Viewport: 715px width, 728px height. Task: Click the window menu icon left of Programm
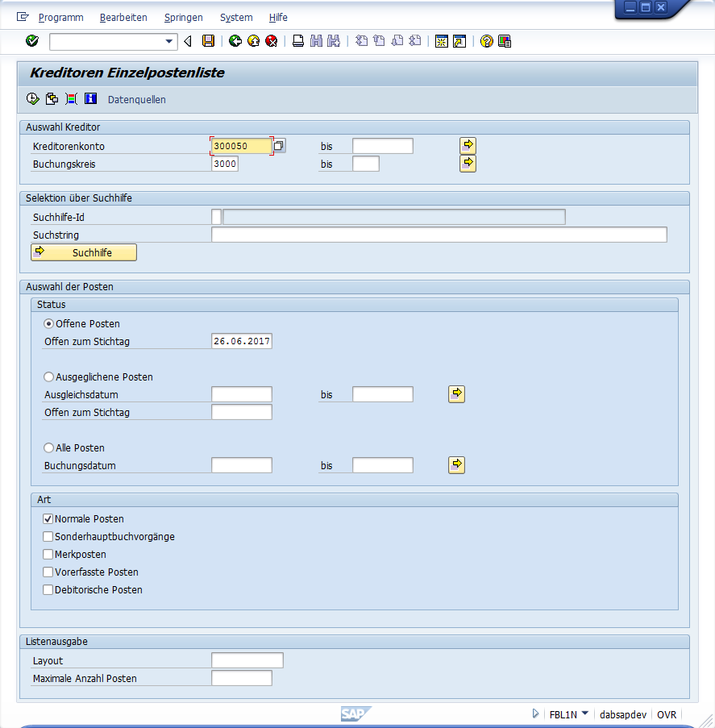(x=23, y=17)
